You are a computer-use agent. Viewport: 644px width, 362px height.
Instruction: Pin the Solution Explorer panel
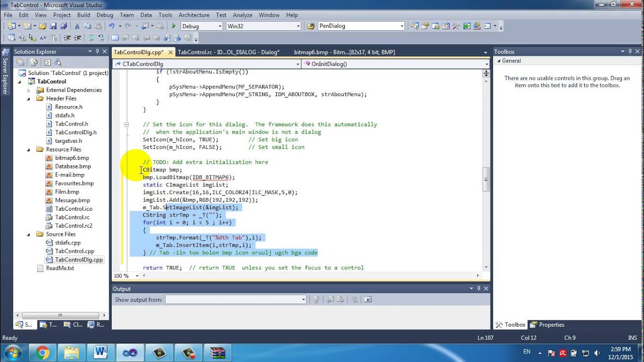[98, 51]
